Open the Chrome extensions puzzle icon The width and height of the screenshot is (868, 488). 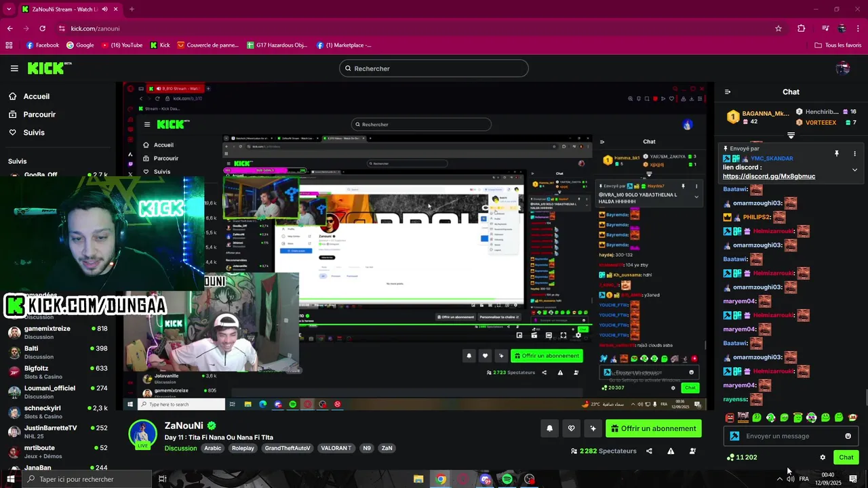(802, 28)
